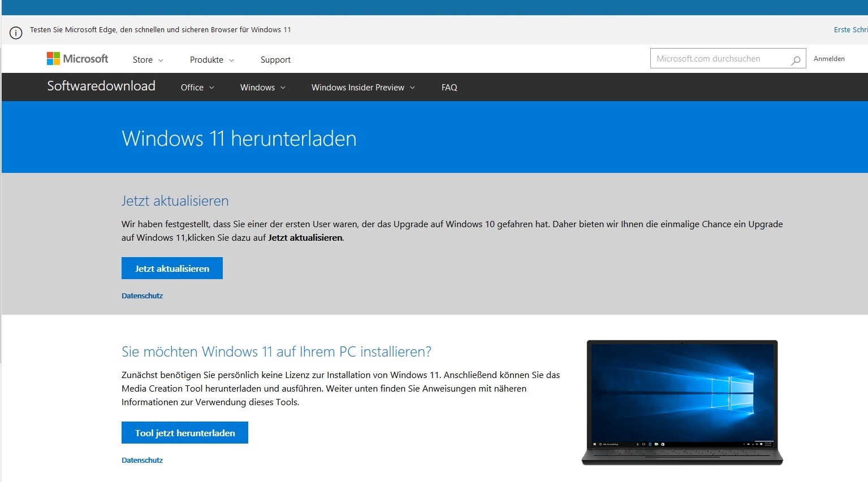The image size is (868, 482).
Task: Go to the FAQ page
Action: pos(450,88)
